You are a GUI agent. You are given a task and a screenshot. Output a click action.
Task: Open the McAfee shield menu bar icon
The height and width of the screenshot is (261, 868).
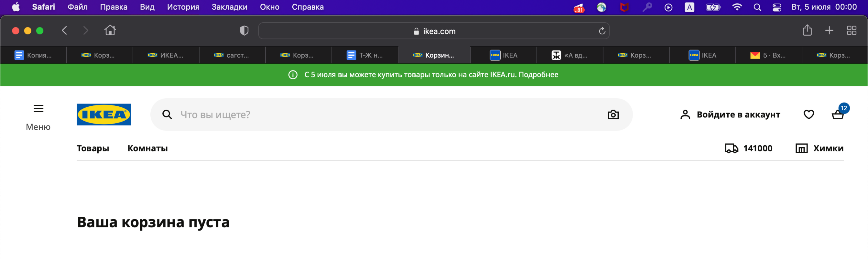[624, 7]
